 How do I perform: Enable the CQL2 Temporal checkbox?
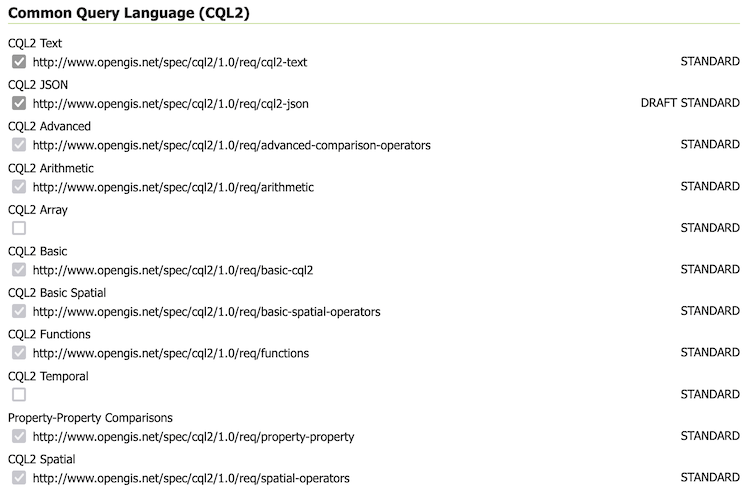[19, 395]
